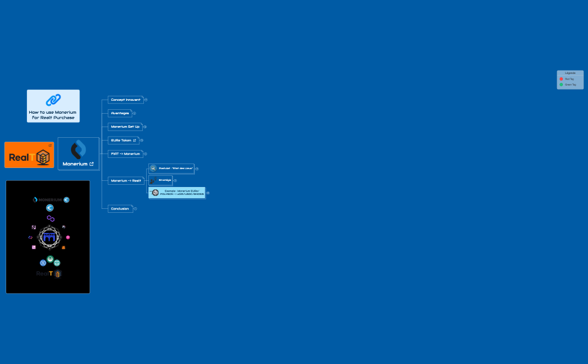Expand the Conclusion branch count bubble
This screenshot has height=364, width=588.
pyautogui.click(x=135, y=209)
